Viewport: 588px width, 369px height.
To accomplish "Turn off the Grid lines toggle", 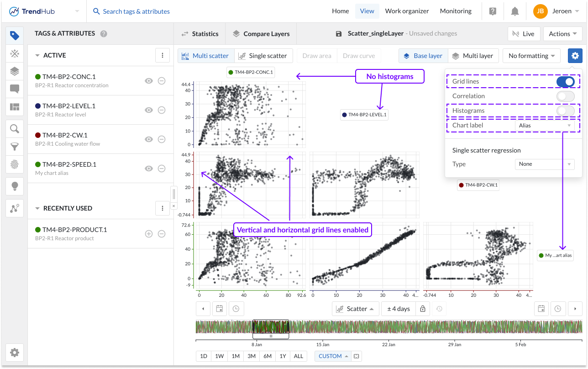I will [565, 82].
